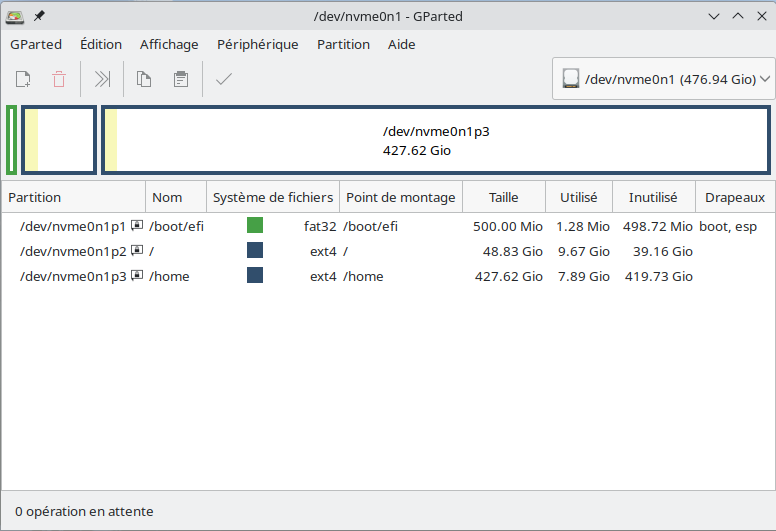776x531 pixels.
Task: Click the red Delete partition trash icon
Action: [59, 79]
